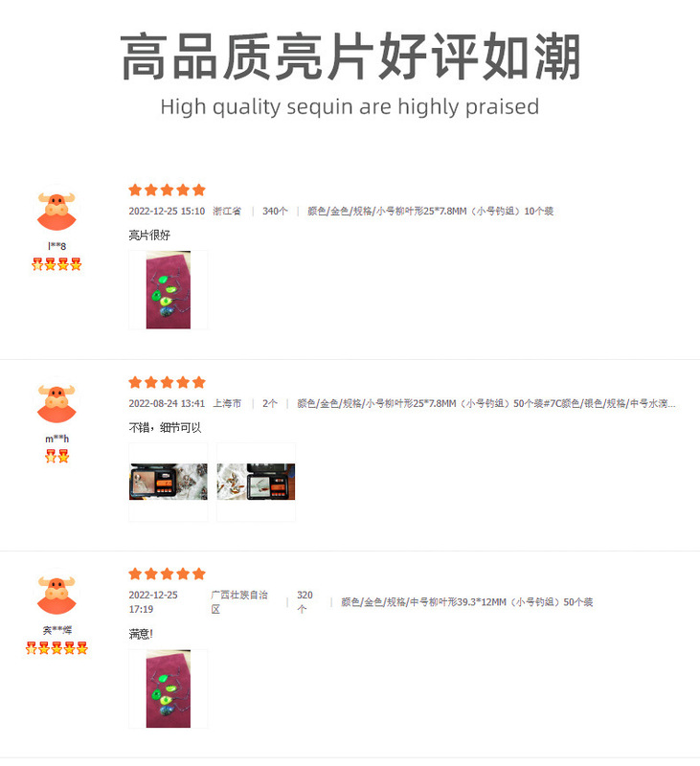The image size is (700, 766).
Task: Click the 中号柳叶形39.3*12MM spec text
Action: pyautogui.click(x=466, y=602)
